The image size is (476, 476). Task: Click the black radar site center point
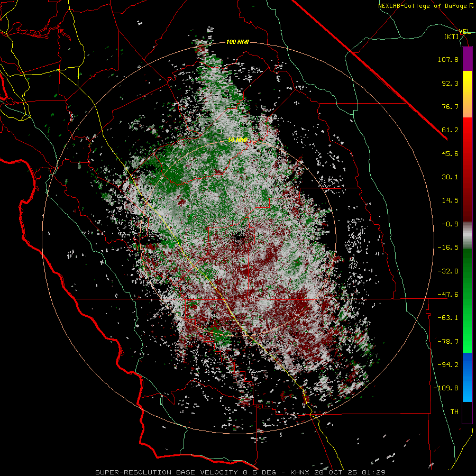[239, 237]
